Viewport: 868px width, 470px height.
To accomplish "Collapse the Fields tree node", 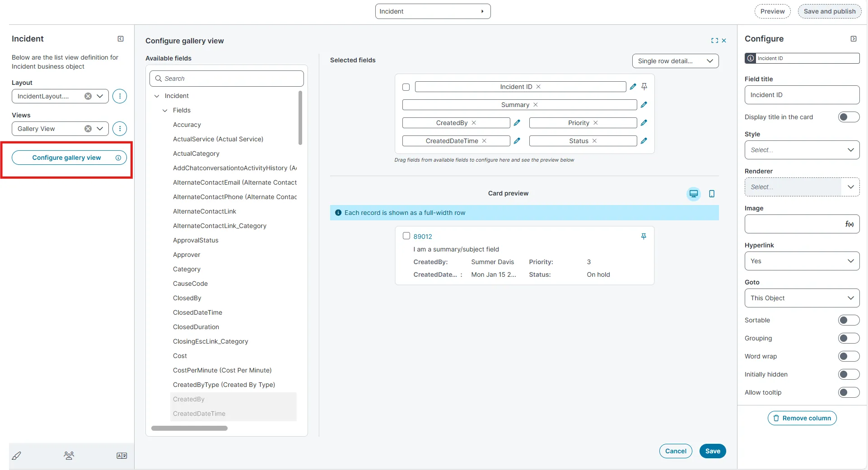I will tap(165, 110).
